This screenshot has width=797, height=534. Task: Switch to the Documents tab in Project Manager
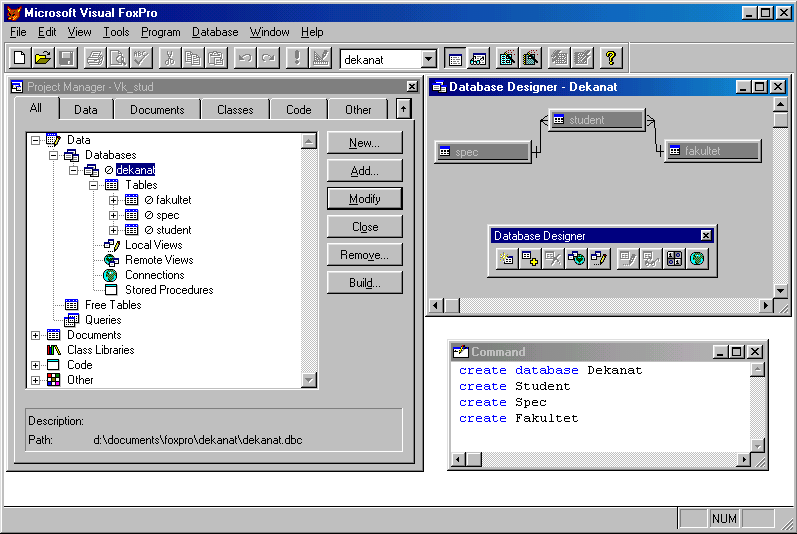[x=157, y=110]
